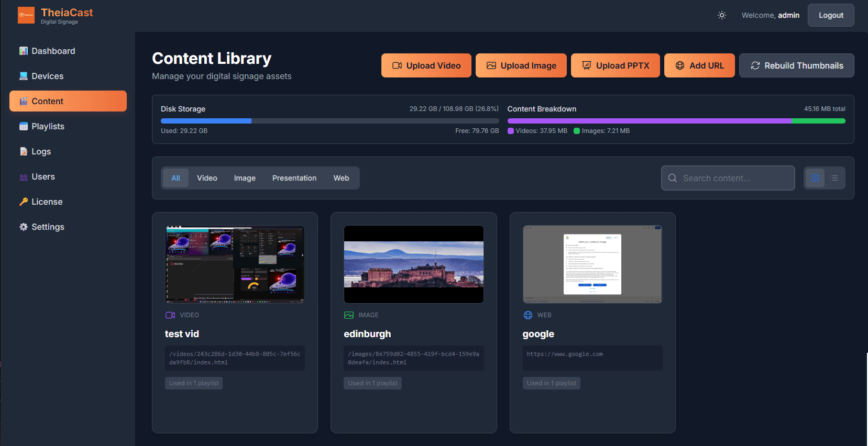The height and width of the screenshot is (446, 868).
Task: Click the Content clapperboard icon
Action: (24, 101)
